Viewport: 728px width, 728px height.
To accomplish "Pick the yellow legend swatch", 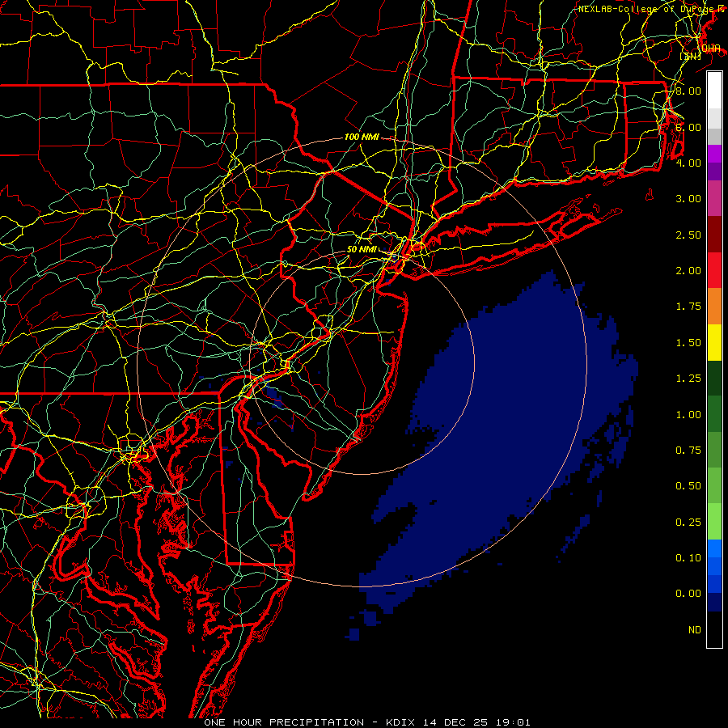I will pos(714,342).
